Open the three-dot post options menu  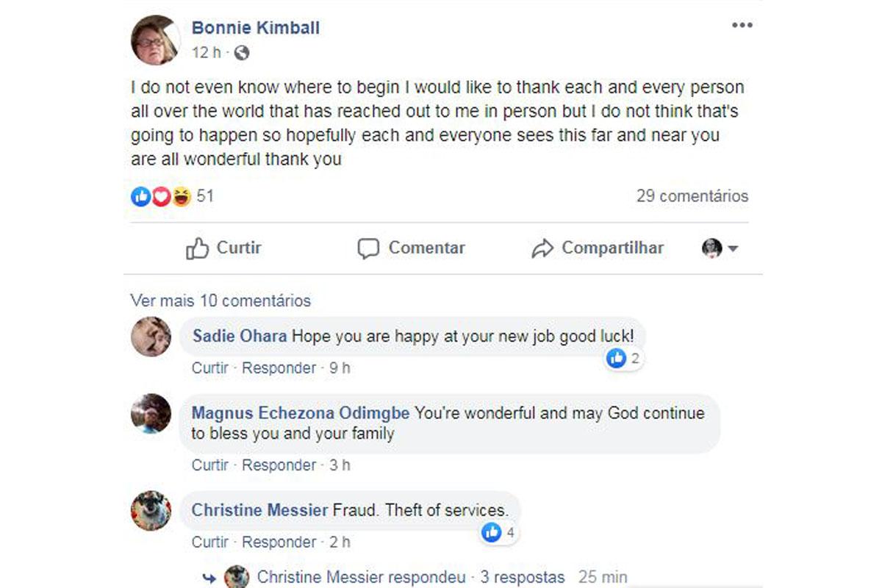coord(742,26)
